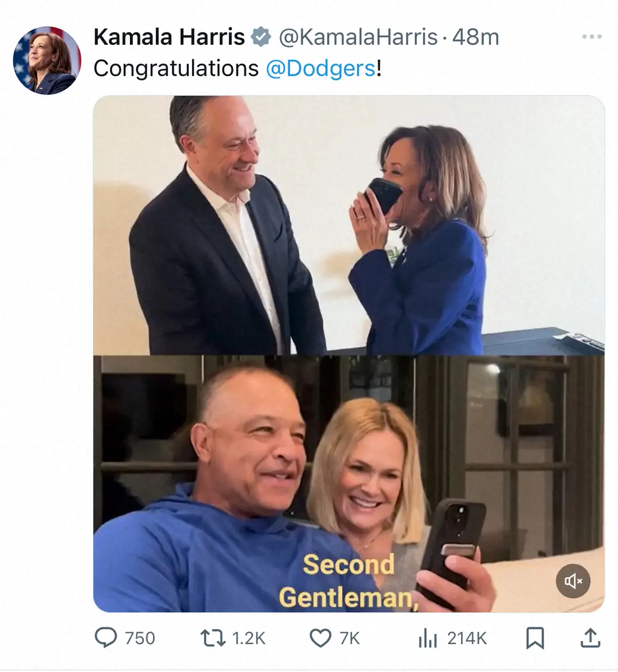618x672 pixels.
Task: Click the Kamala Harris display name
Action: 169,38
